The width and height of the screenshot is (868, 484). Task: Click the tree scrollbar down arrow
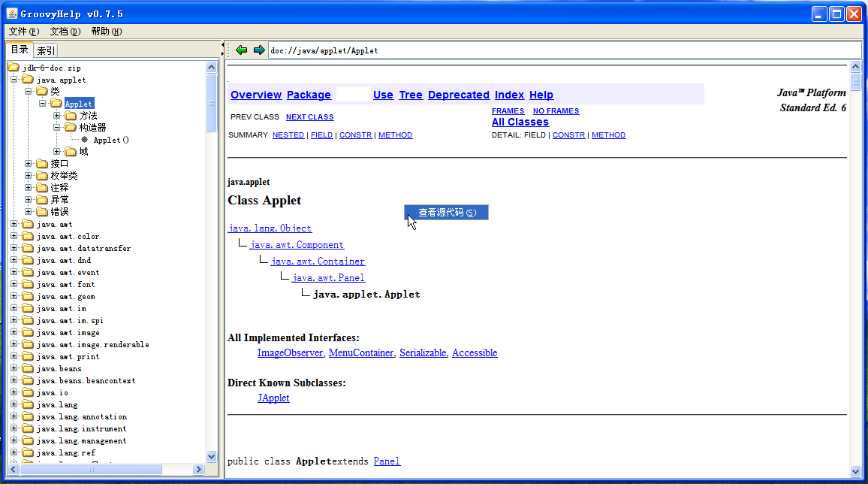[211, 457]
